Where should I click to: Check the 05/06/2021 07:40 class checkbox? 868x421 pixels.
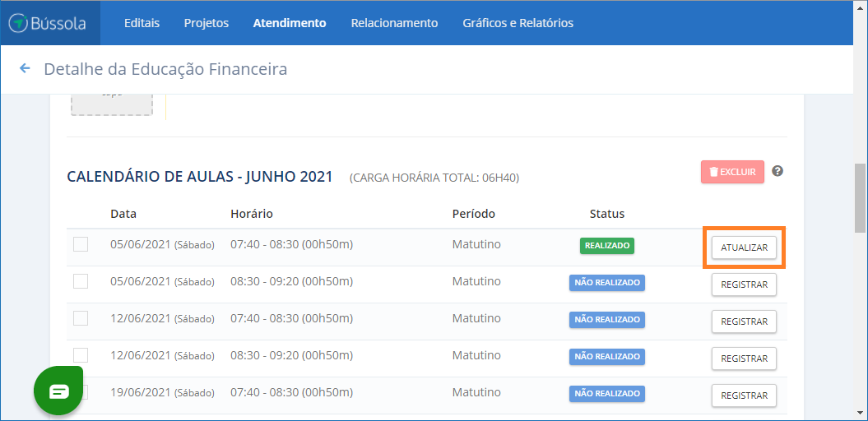coord(81,244)
